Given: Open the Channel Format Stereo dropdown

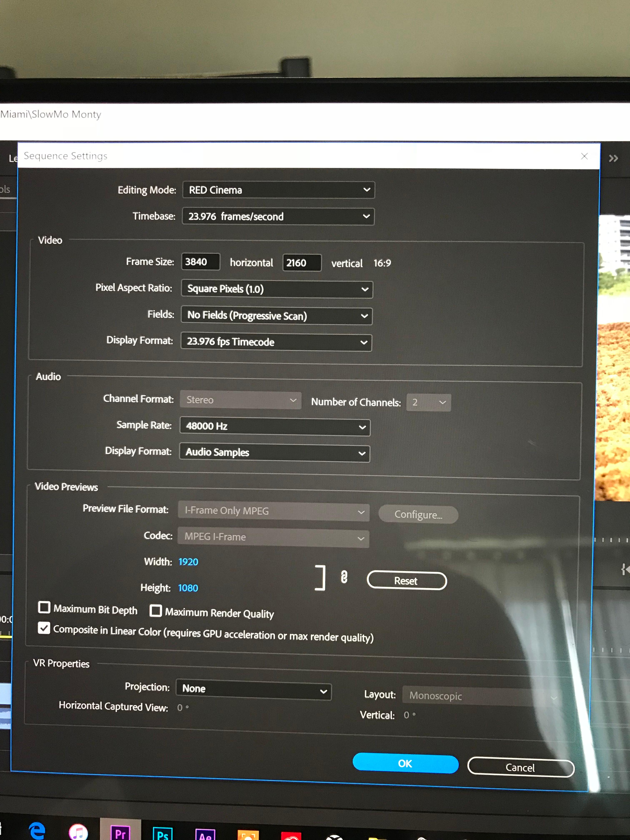Looking at the screenshot, I should coord(241,400).
